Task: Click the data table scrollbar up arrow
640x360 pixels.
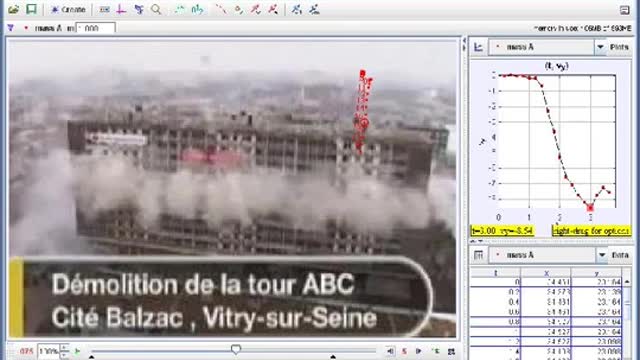Action: click(x=627, y=282)
